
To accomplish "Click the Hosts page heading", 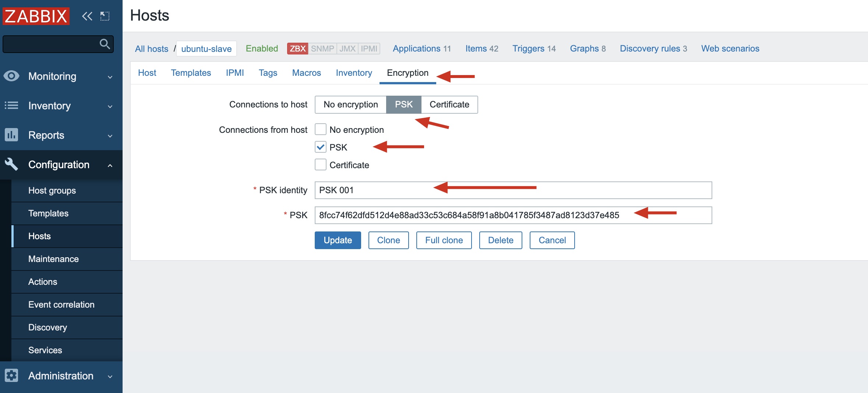I will [x=149, y=15].
